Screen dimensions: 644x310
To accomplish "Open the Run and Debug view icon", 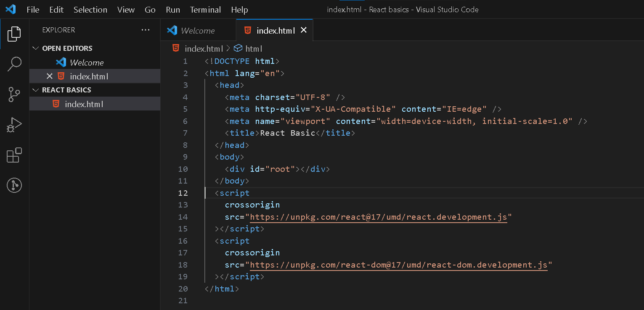I will pyautogui.click(x=14, y=125).
